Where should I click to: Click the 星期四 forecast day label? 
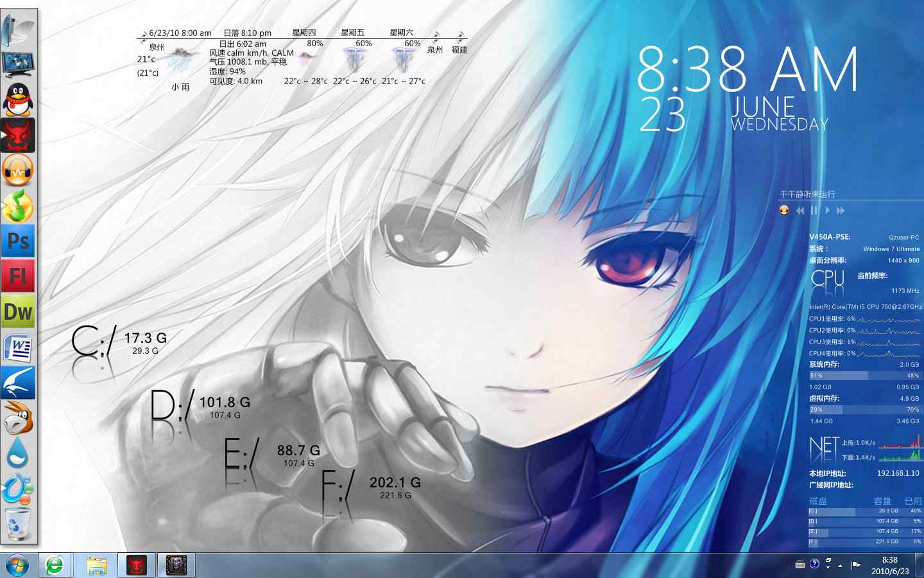(304, 32)
